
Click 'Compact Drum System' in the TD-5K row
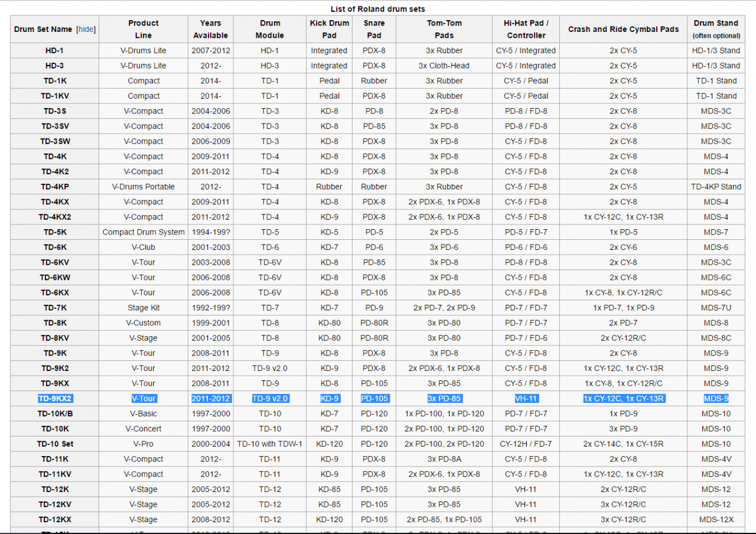pyautogui.click(x=144, y=232)
